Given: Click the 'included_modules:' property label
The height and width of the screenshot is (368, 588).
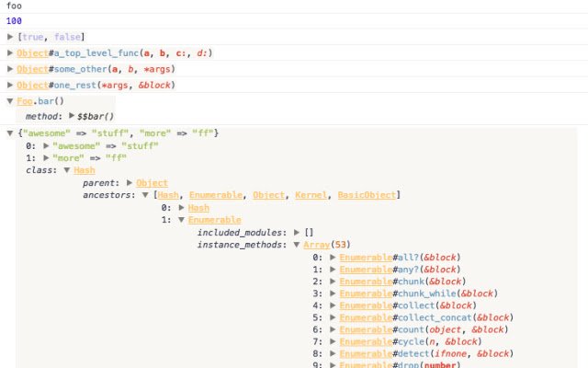Looking at the screenshot, I should point(242,233).
